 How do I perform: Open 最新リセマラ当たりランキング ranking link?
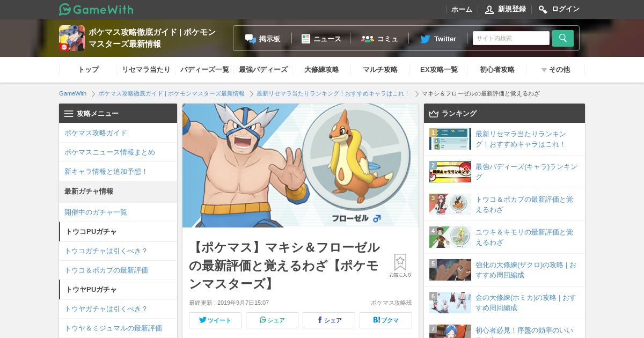521,139
